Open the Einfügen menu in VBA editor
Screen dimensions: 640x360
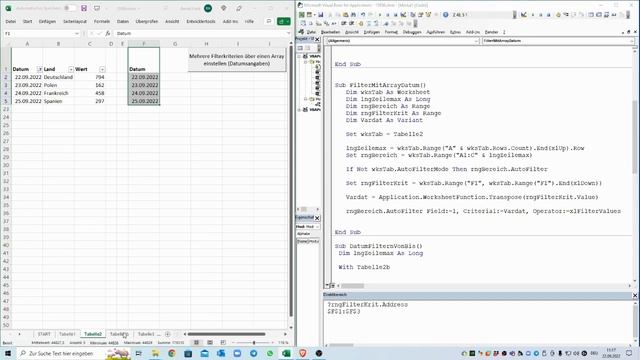pyautogui.click(x=371, y=32)
